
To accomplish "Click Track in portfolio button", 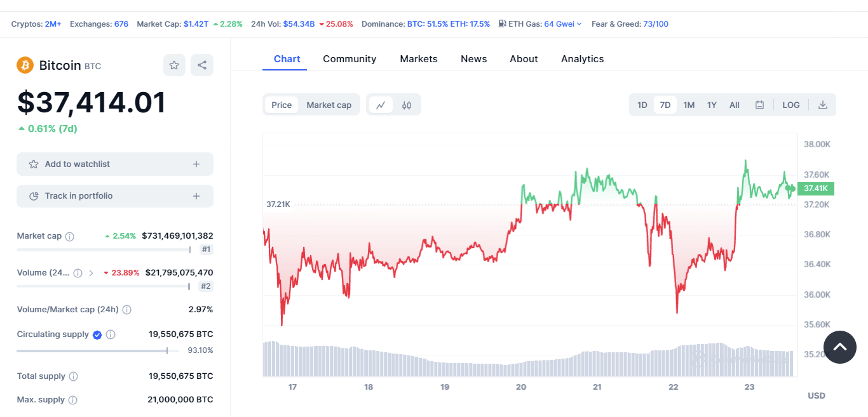I will coord(115,196).
